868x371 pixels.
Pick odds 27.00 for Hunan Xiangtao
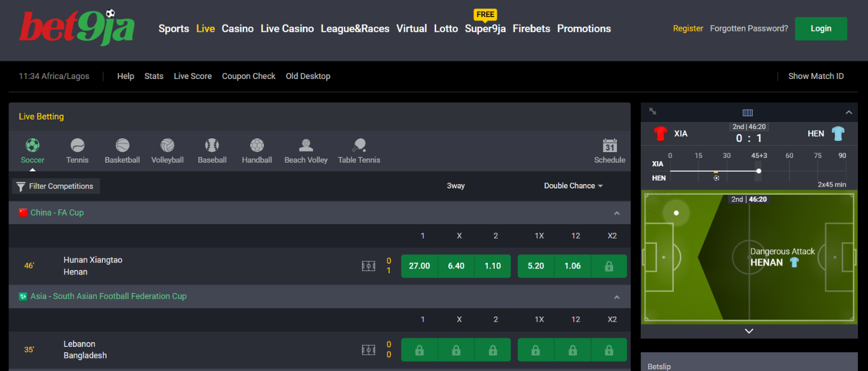pyautogui.click(x=419, y=266)
